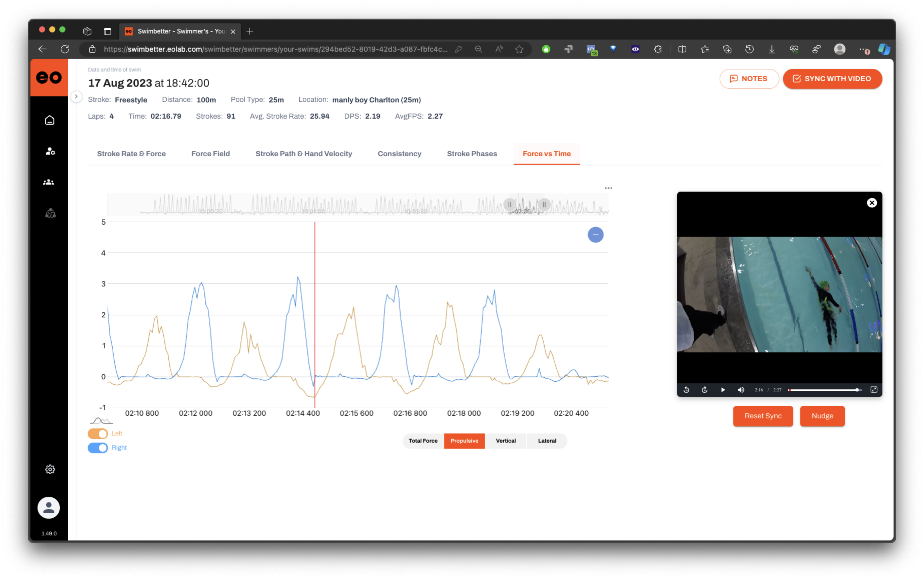Click the browser address bar URL
The image size is (924, 580).
pyautogui.click(x=276, y=49)
